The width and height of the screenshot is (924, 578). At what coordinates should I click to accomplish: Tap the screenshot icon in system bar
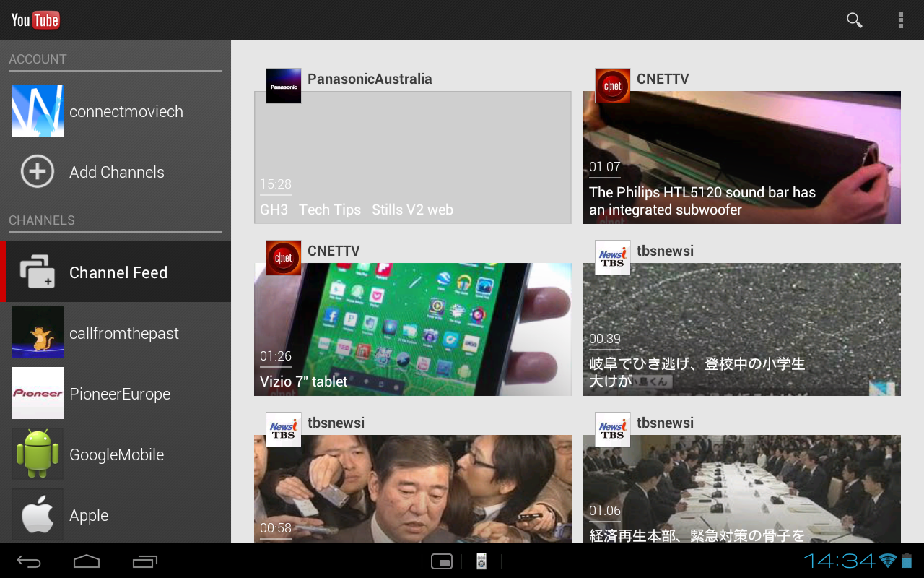(x=441, y=561)
